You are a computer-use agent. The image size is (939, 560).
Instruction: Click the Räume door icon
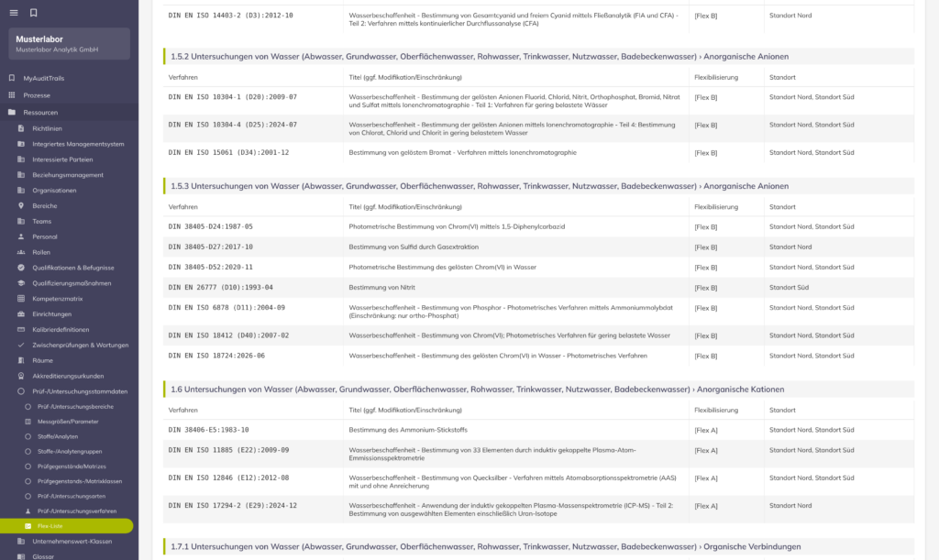(x=21, y=361)
